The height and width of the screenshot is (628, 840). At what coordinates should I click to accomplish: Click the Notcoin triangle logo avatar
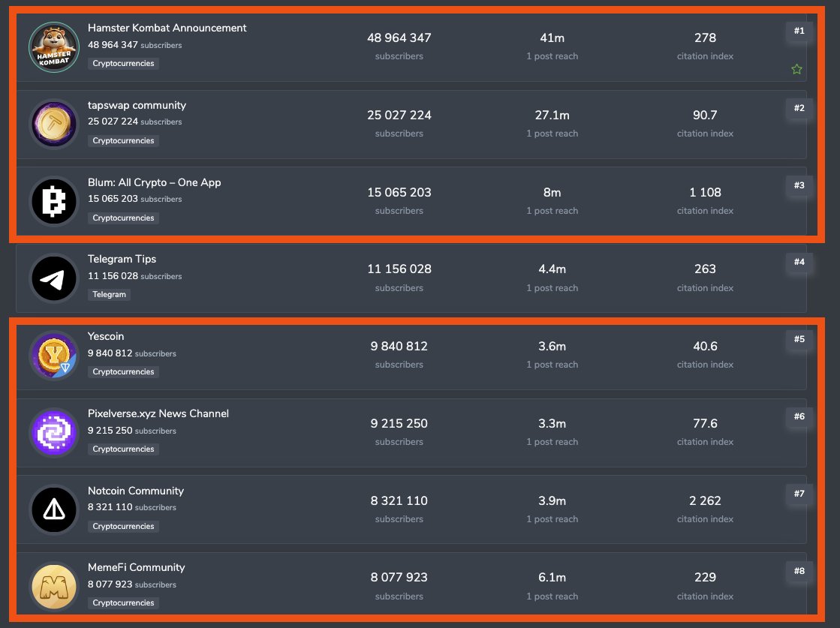54,510
